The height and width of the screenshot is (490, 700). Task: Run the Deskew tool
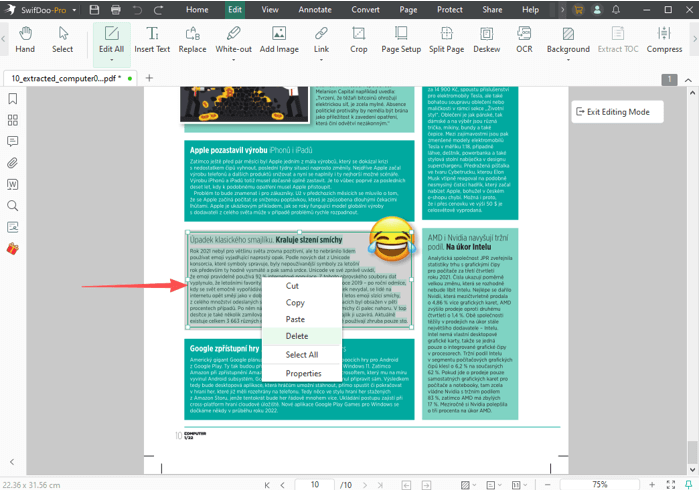coord(487,40)
